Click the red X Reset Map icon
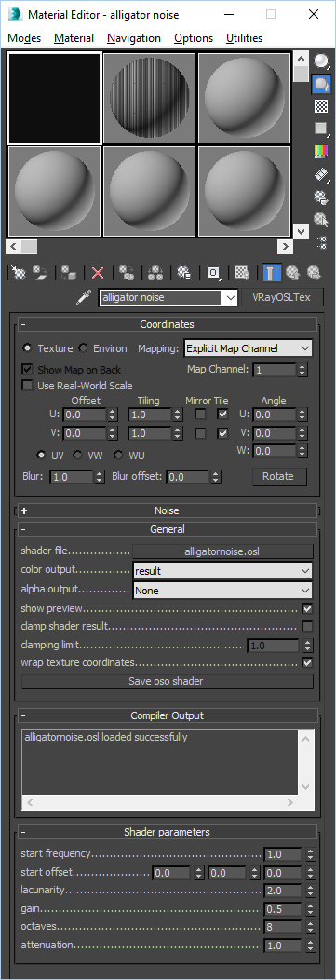 click(98, 273)
